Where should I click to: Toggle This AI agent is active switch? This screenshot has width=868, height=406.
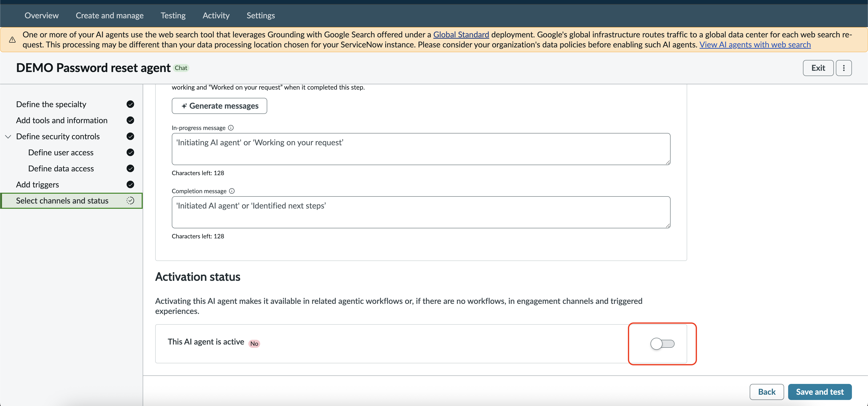click(x=662, y=344)
